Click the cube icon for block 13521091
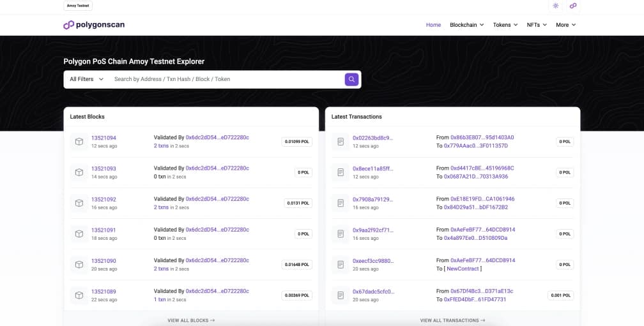The width and height of the screenshot is (644, 326). 79,233
